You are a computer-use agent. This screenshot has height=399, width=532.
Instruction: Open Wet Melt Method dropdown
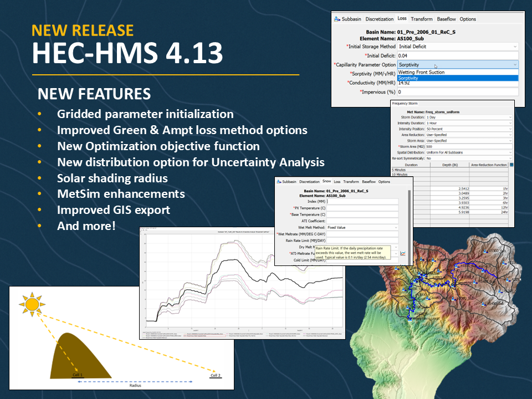point(362,228)
